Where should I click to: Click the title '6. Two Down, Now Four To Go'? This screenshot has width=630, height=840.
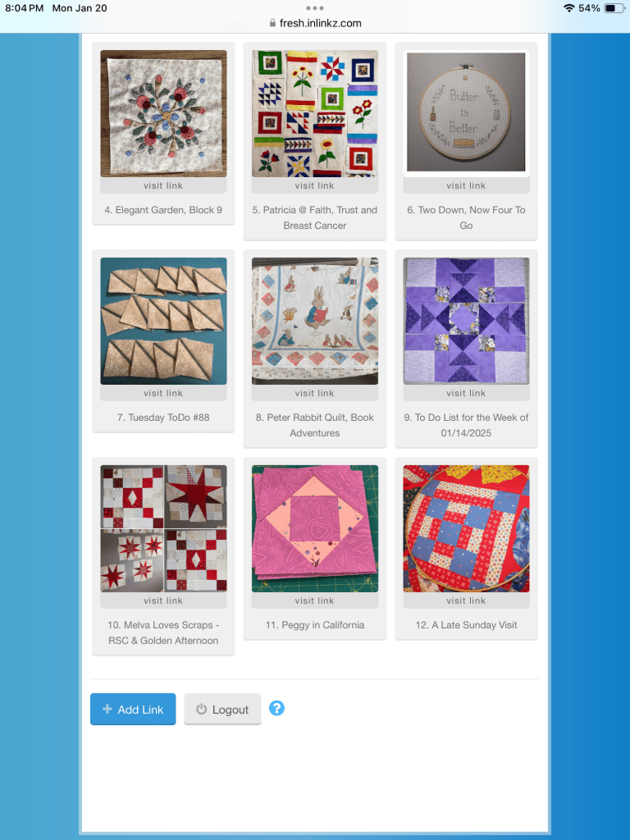click(466, 217)
